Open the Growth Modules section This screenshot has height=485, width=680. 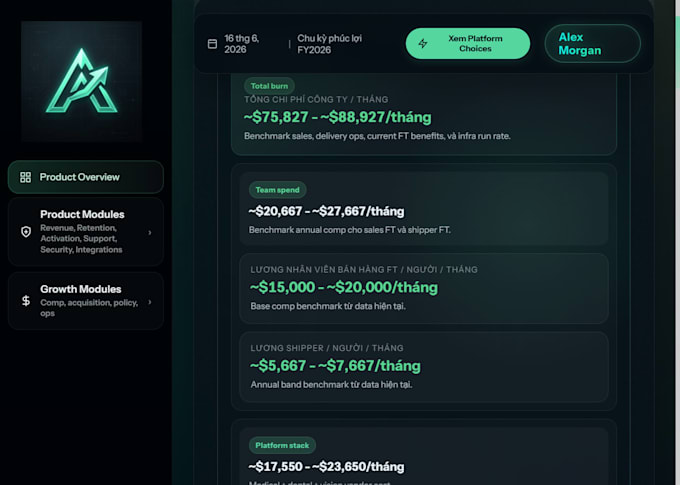86,301
